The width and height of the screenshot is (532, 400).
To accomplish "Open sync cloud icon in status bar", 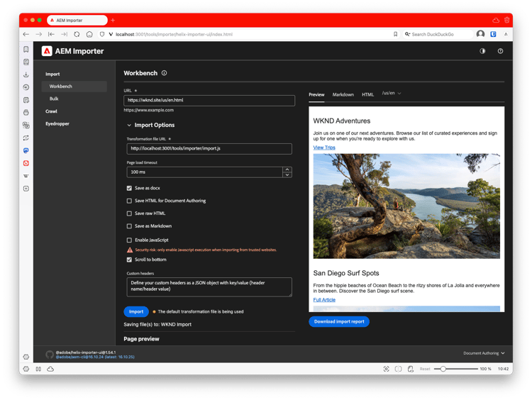I will coord(50,369).
